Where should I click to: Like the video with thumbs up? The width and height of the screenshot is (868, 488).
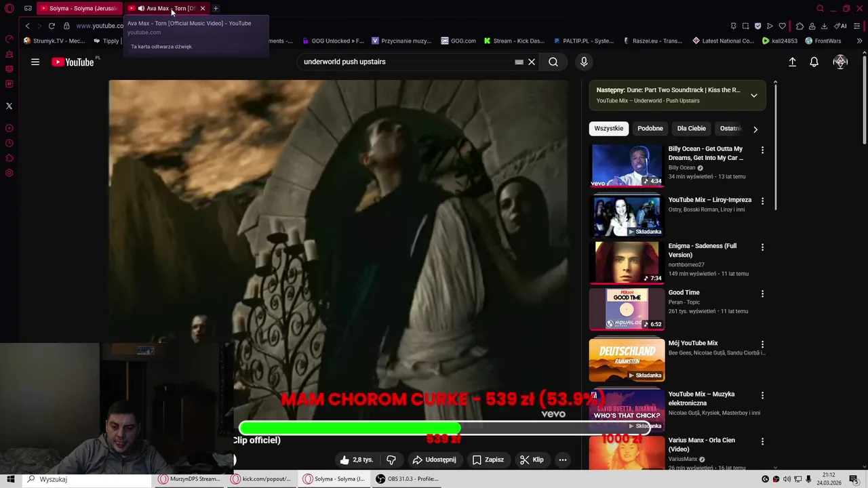click(x=357, y=460)
